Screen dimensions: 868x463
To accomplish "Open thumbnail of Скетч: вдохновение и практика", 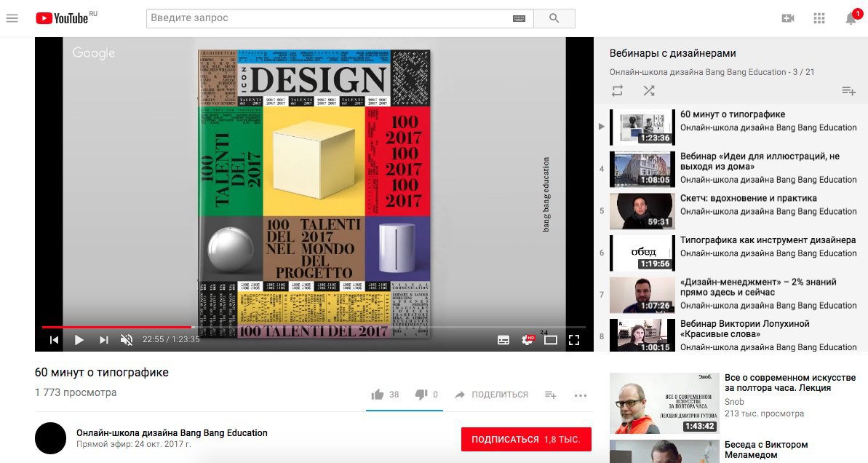I will (x=642, y=210).
